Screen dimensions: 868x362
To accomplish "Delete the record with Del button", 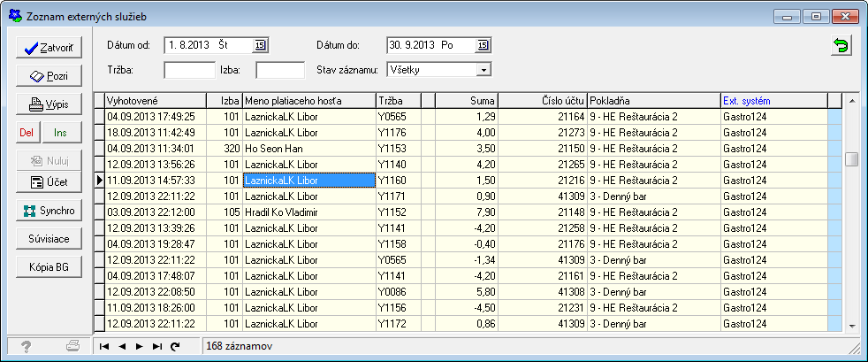I will coord(27,132).
